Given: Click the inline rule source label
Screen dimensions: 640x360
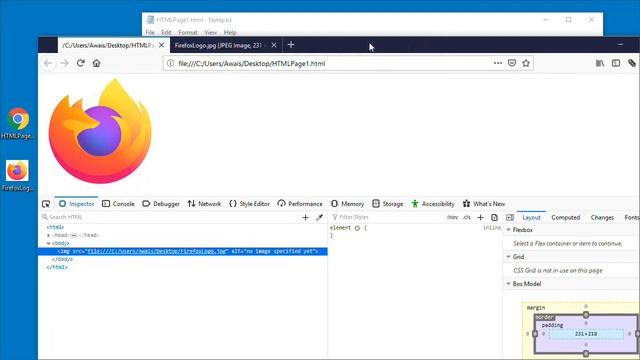Looking at the screenshot, I should (492, 228).
